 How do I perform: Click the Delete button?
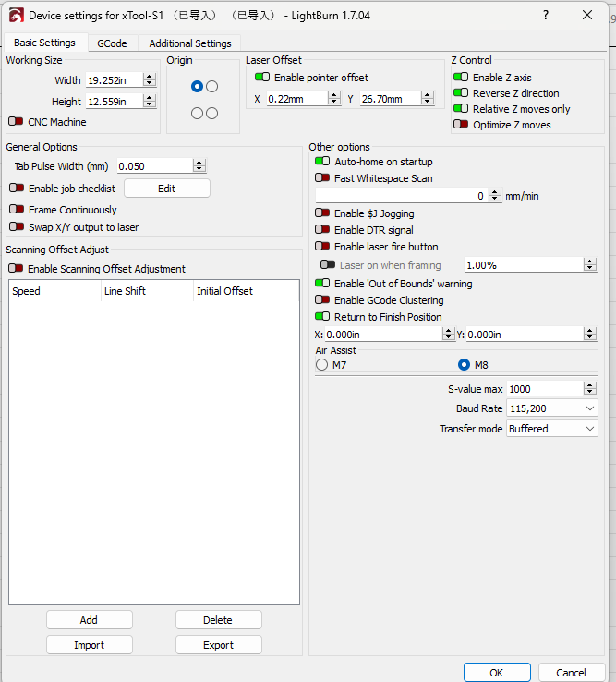(x=218, y=620)
